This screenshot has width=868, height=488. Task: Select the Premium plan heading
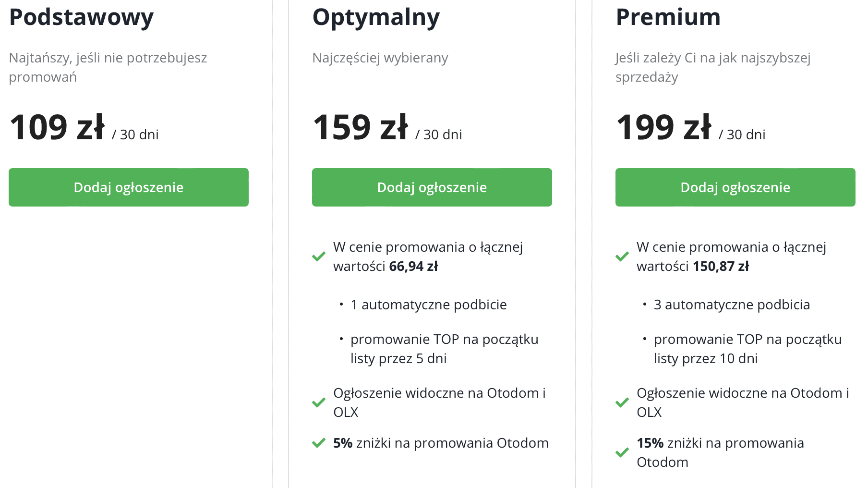tap(668, 17)
